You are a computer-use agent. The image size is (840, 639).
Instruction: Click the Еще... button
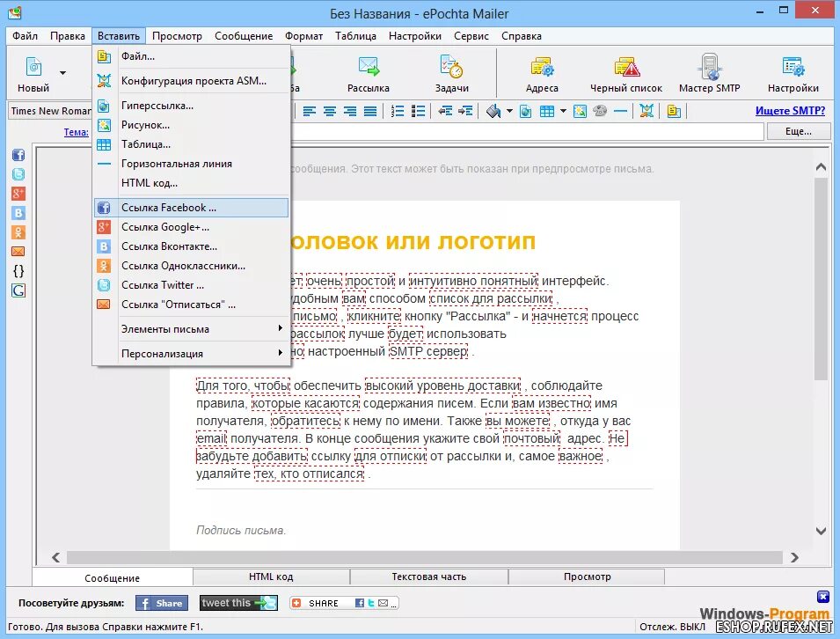pyautogui.click(x=798, y=131)
